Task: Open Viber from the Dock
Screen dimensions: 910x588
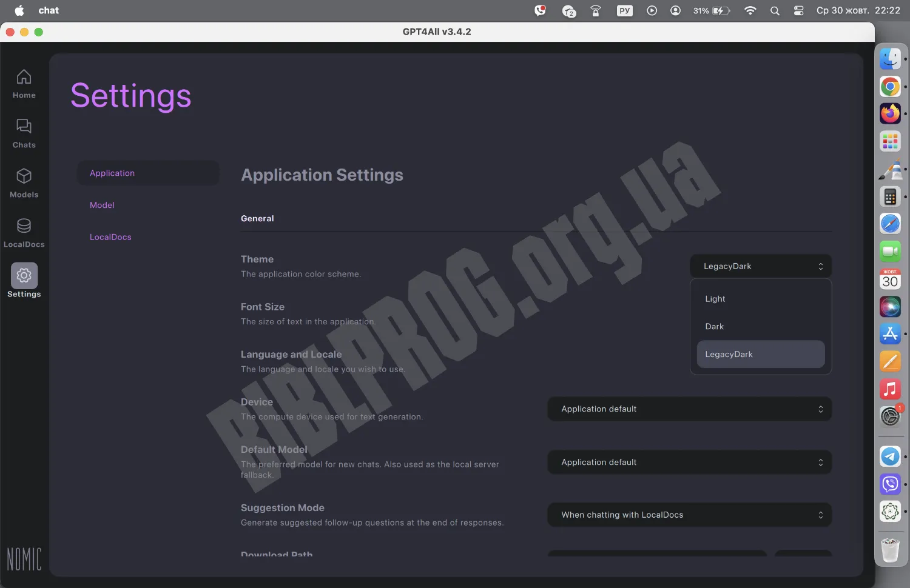Action: click(x=890, y=484)
